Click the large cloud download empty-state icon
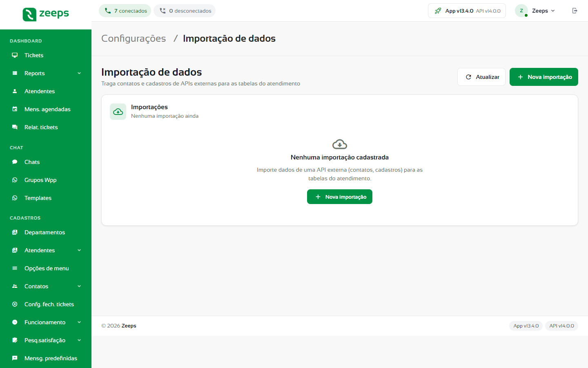The image size is (588, 368). point(340,144)
